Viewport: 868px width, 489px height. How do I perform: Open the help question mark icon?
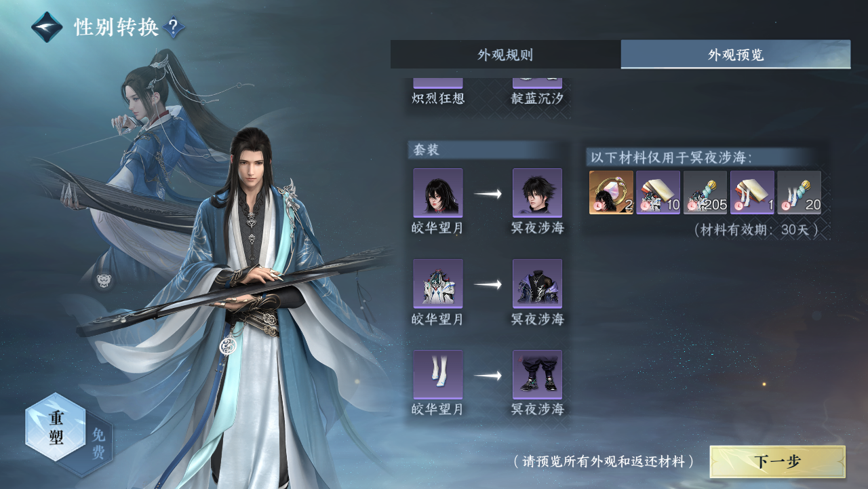[x=174, y=28]
